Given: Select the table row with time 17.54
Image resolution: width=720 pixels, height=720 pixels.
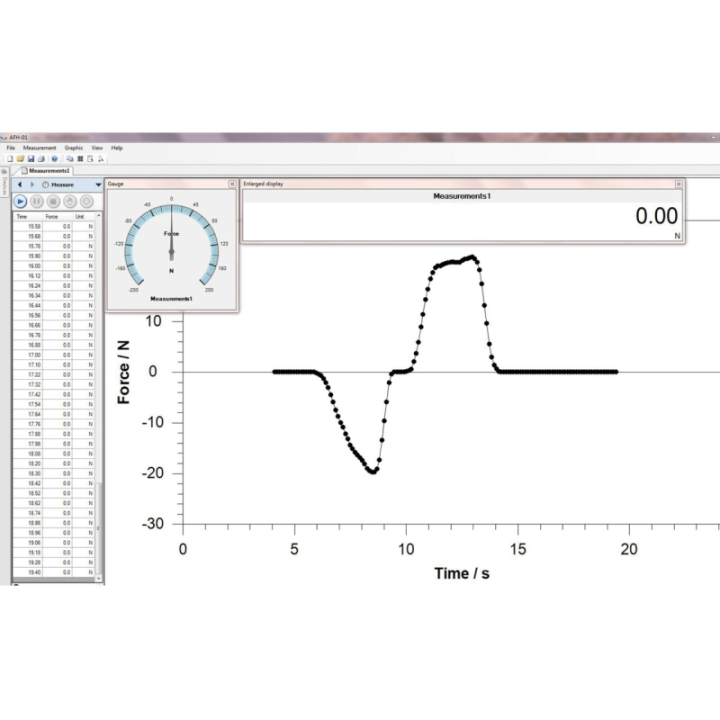Looking at the screenshot, I should tap(54, 404).
